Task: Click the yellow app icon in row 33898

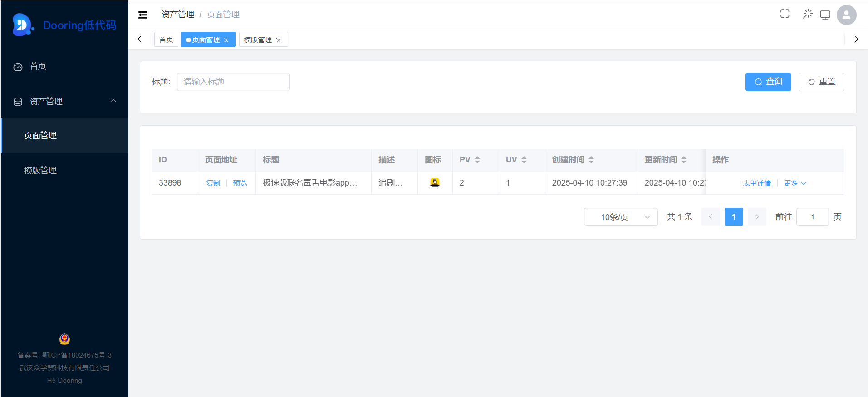Action: coord(435,182)
